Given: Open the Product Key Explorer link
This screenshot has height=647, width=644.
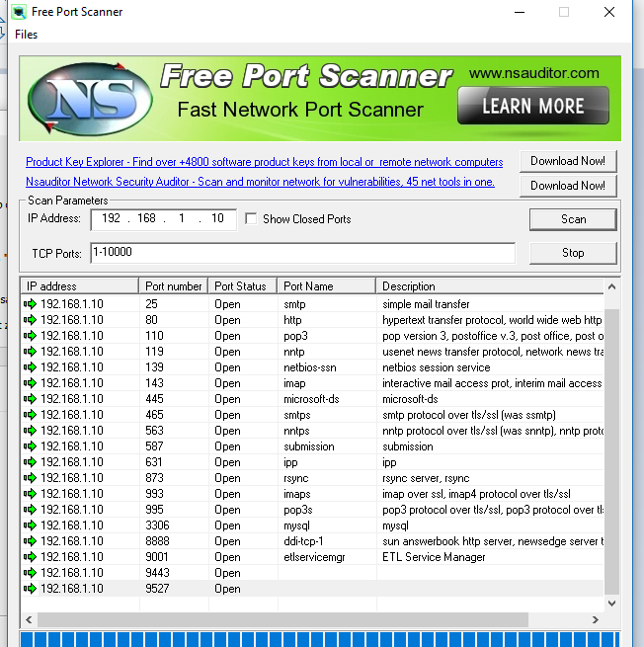Looking at the screenshot, I should click(x=264, y=162).
